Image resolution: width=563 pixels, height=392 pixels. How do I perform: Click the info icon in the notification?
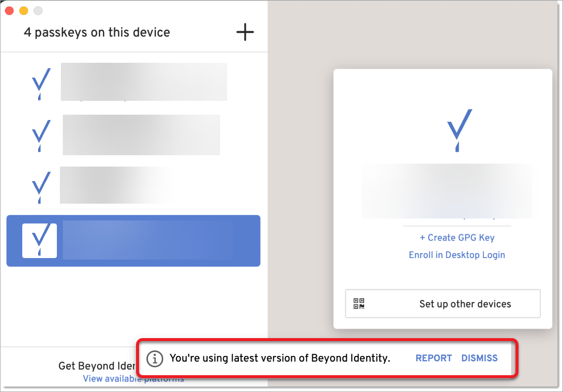[155, 358]
